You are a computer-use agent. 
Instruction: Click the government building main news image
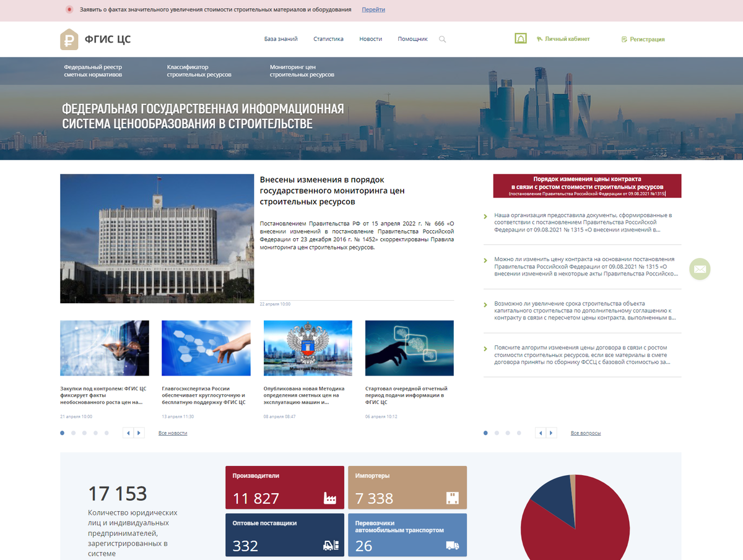click(x=157, y=238)
